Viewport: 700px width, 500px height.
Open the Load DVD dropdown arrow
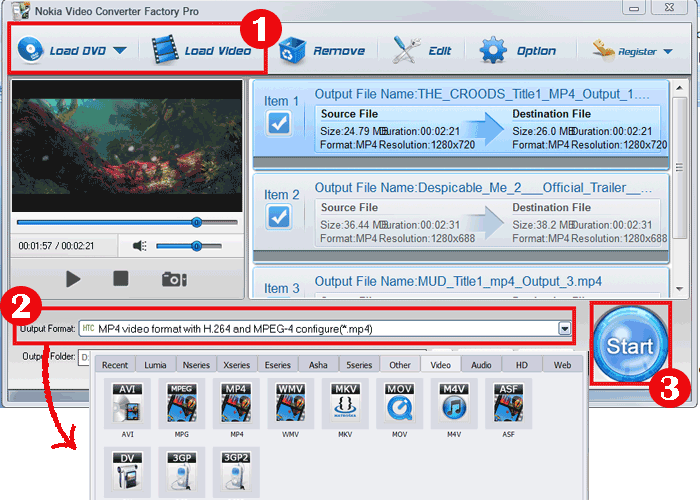tap(120, 50)
